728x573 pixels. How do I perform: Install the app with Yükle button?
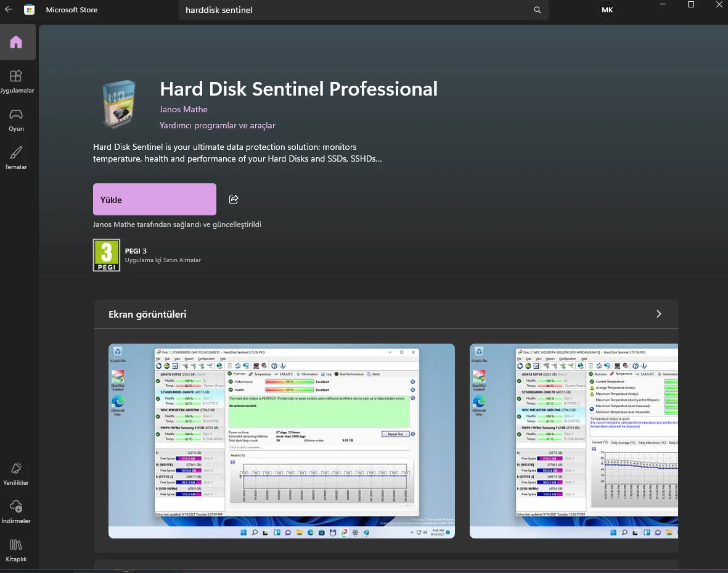155,199
